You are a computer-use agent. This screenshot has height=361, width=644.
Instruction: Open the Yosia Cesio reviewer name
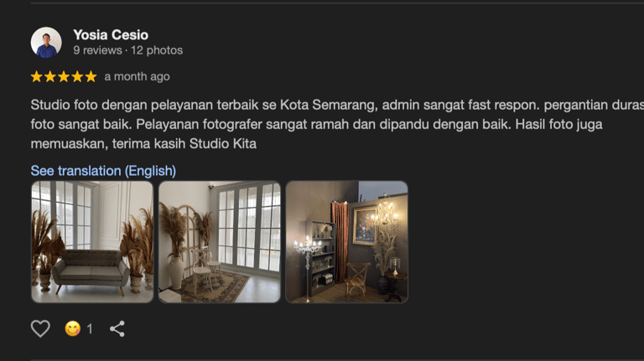[111, 35]
